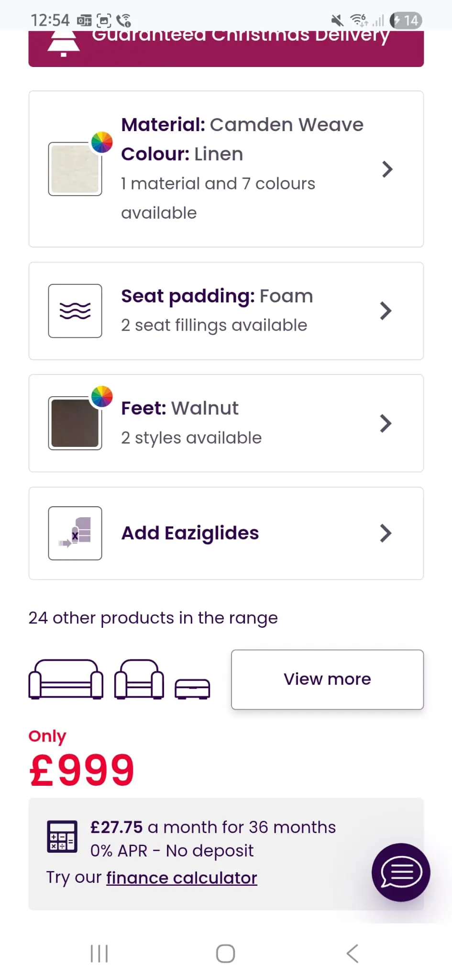Expand the Seat padding options chevron
The width and height of the screenshot is (452, 980).
386,311
